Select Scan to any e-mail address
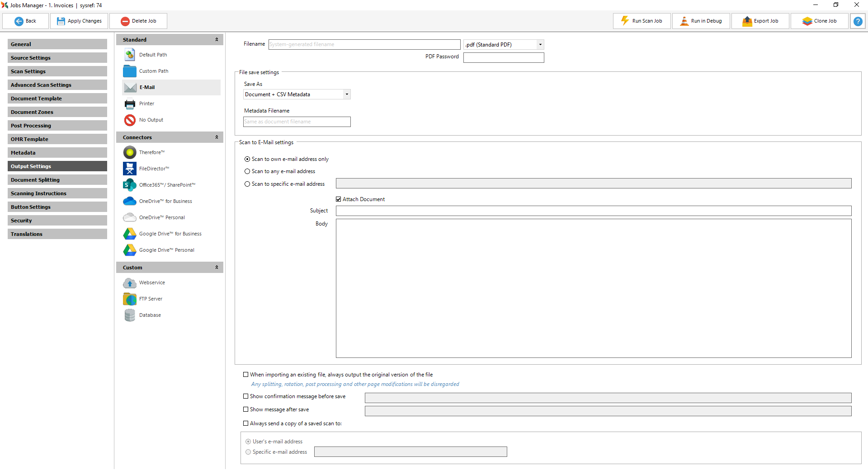This screenshot has width=868, height=470. 247,171
